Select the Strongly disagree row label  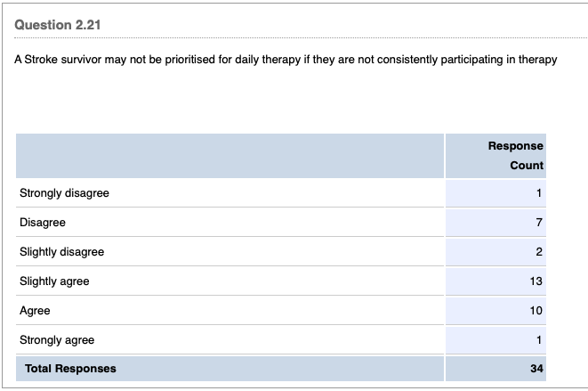point(65,193)
